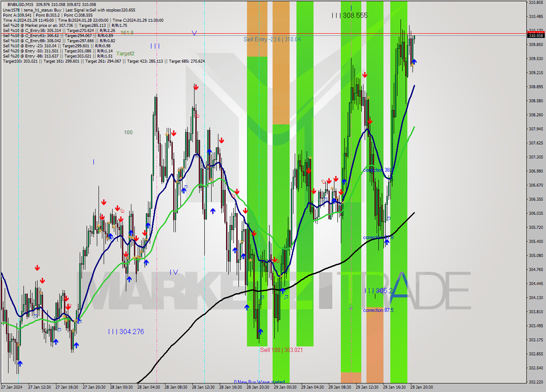Click the 302.855 price axis label

click(x=536, y=354)
